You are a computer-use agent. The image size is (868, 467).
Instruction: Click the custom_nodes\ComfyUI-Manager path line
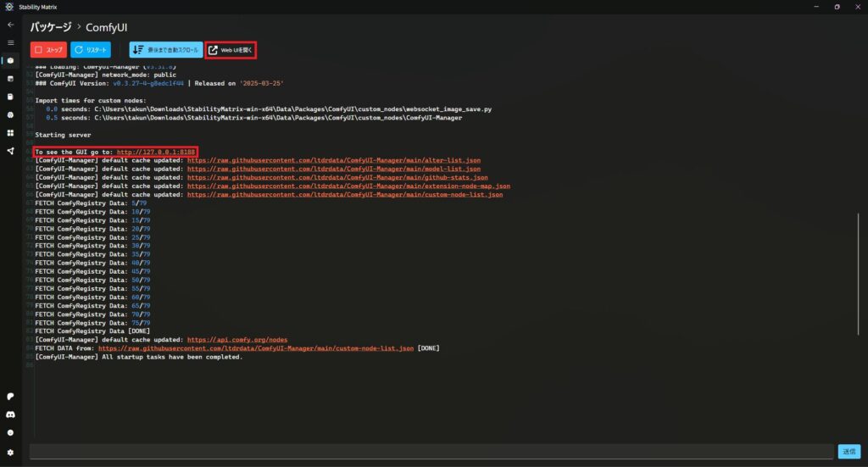pos(254,118)
